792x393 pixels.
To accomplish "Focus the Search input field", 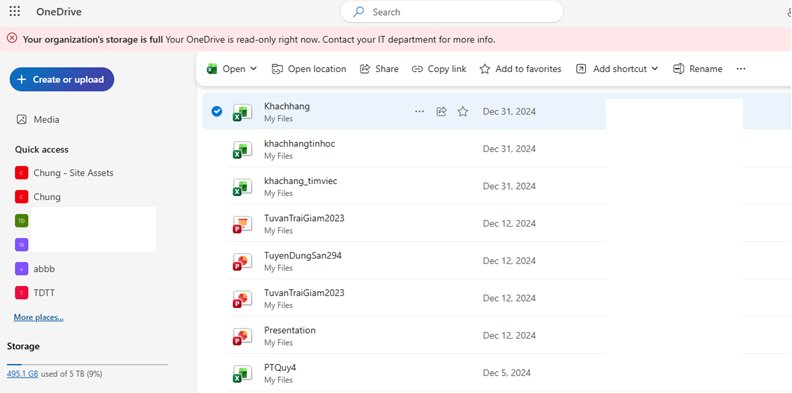I will [452, 12].
